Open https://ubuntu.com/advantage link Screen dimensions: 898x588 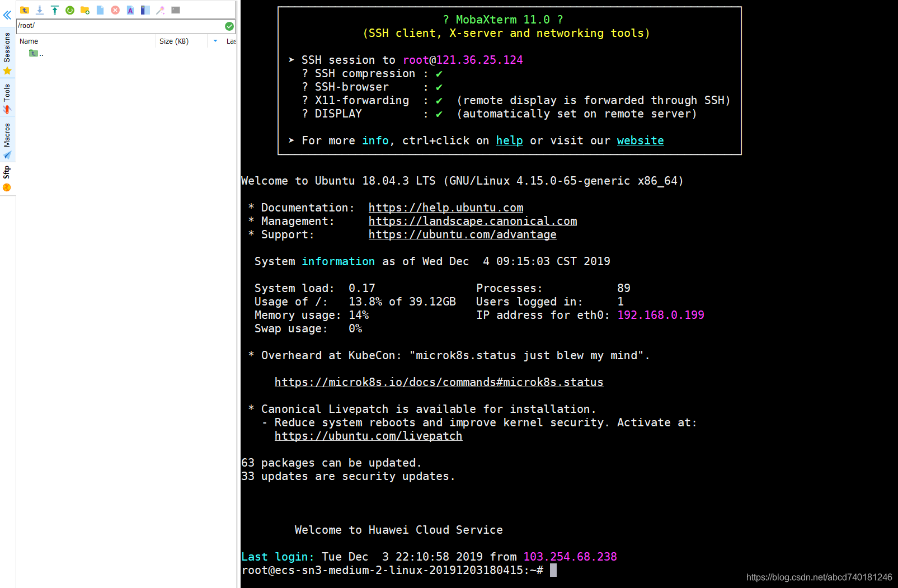point(462,234)
